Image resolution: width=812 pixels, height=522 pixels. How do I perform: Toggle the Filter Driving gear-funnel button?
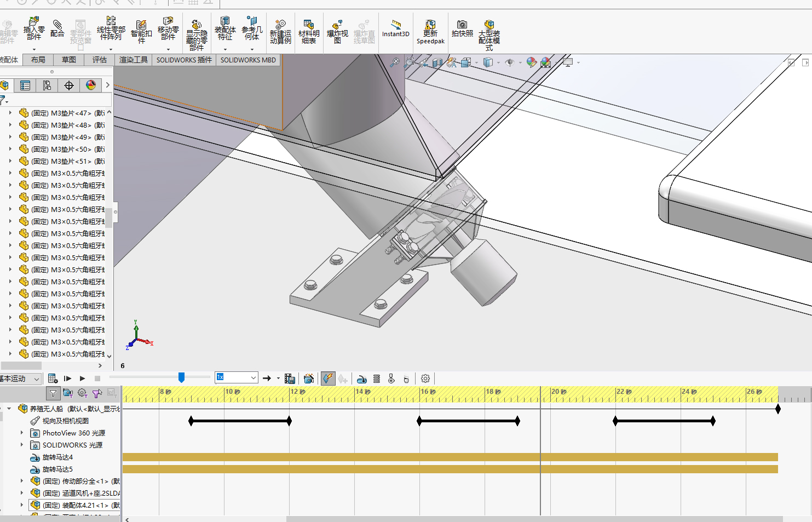tap(83, 393)
